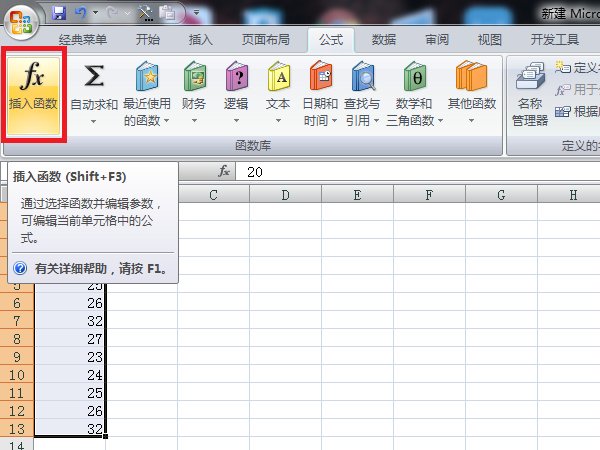Open the Insert (插入) ribbon tab
Viewport: 600px width, 450px height.
(x=201, y=40)
